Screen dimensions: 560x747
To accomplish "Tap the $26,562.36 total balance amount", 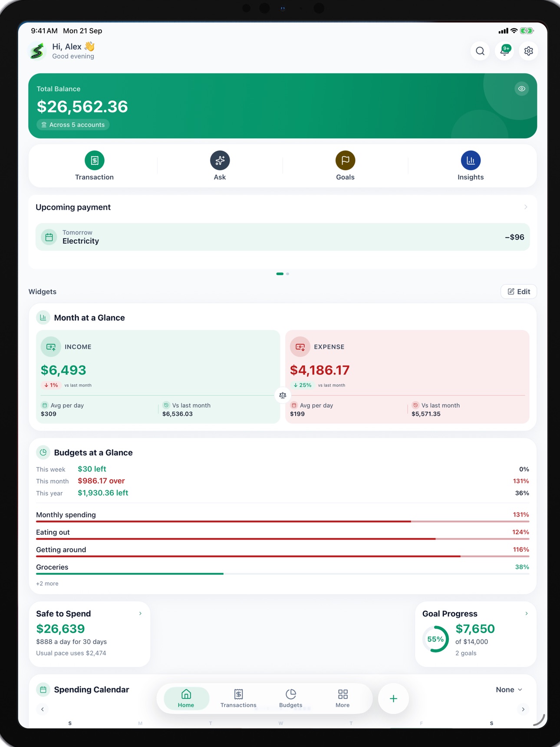I will 82,106.
